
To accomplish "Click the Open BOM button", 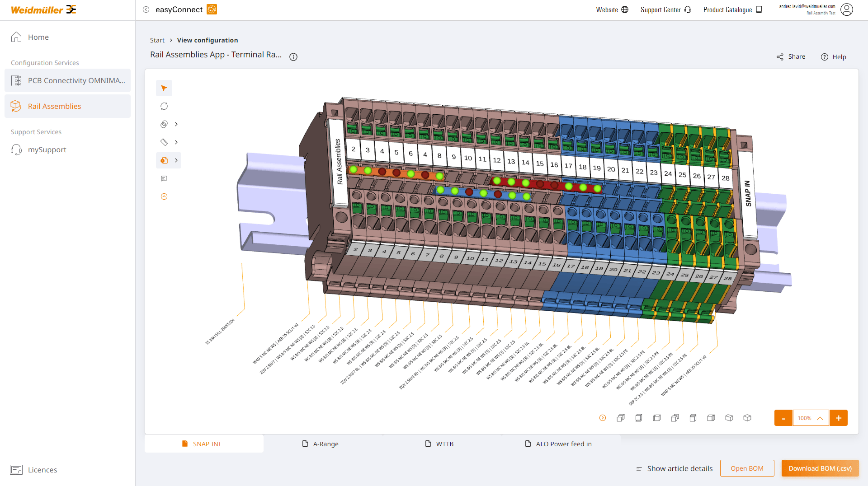I will pyautogui.click(x=747, y=468).
